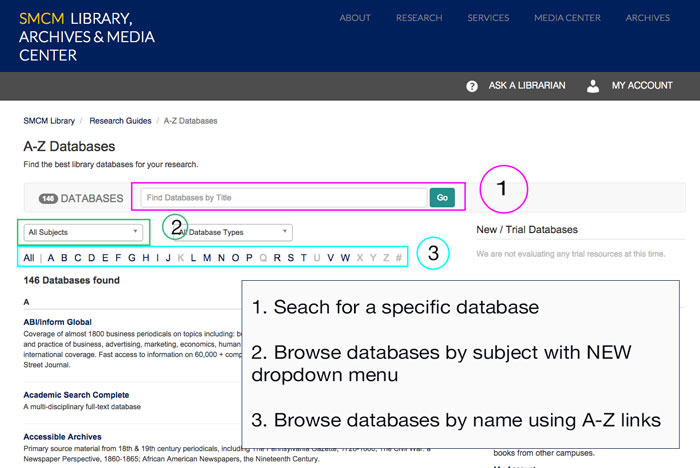
Task: Open the ABI/Inform Global database link
Action: click(59, 322)
